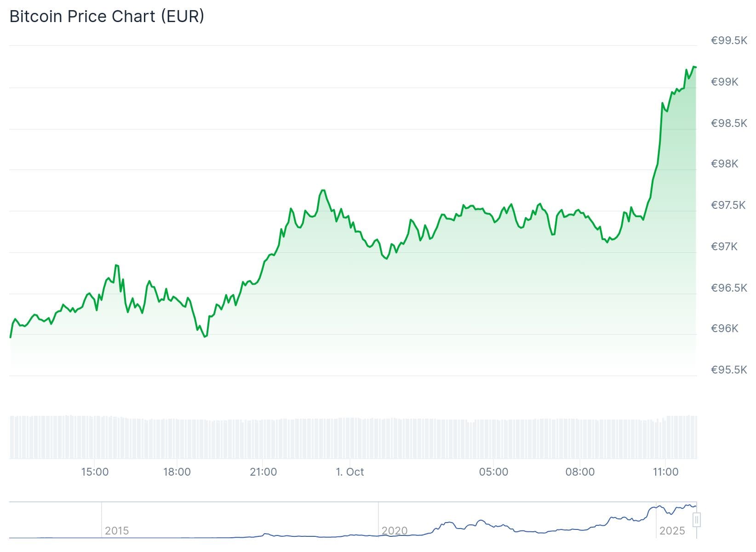Click the 2015 label in the navigator
Viewport: 756px width, 552px height.
[117, 531]
